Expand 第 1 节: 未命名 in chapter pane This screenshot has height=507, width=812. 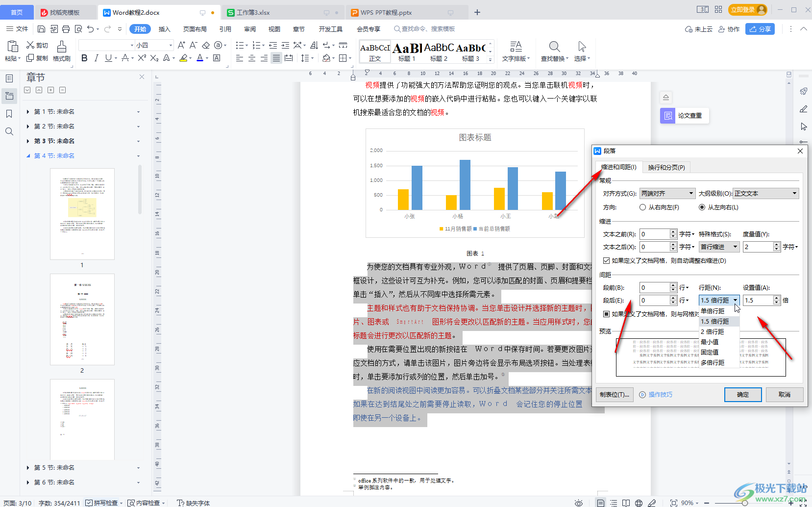(28, 112)
